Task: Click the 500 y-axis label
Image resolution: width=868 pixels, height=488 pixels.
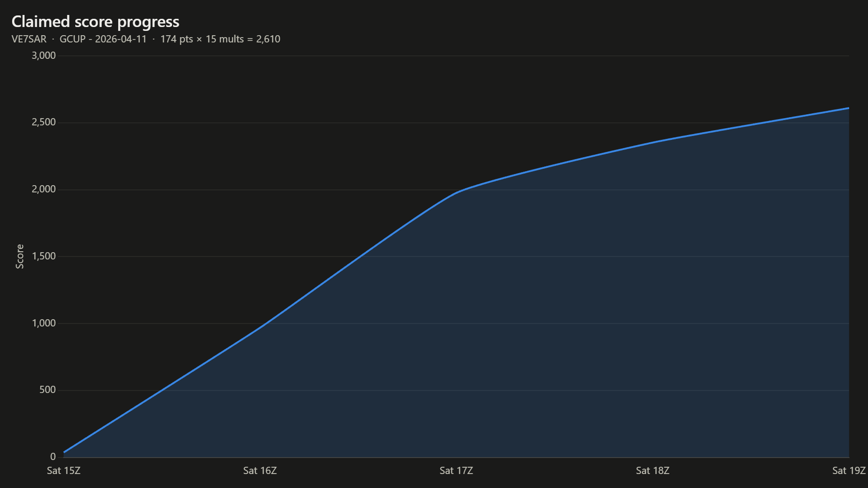Action: tap(48, 390)
